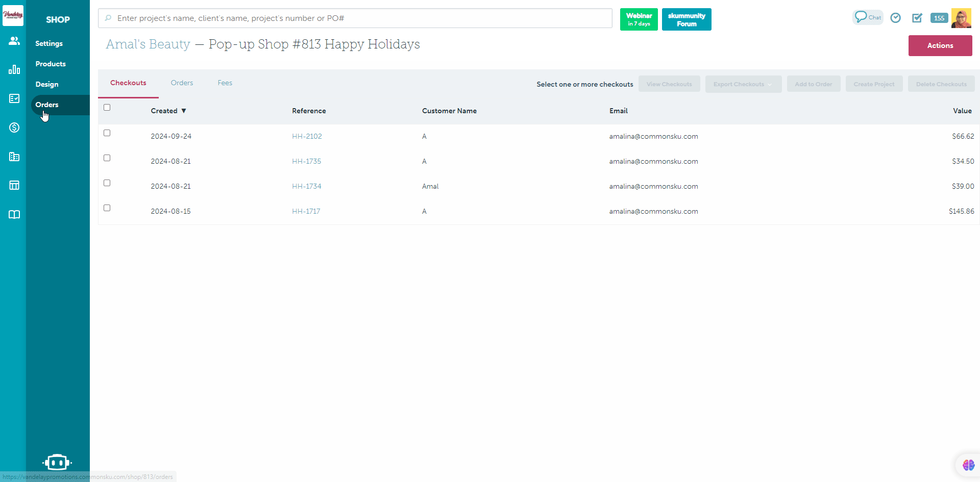Open the bar chart reports icon
The width and height of the screenshot is (980, 482).
point(14,69)
